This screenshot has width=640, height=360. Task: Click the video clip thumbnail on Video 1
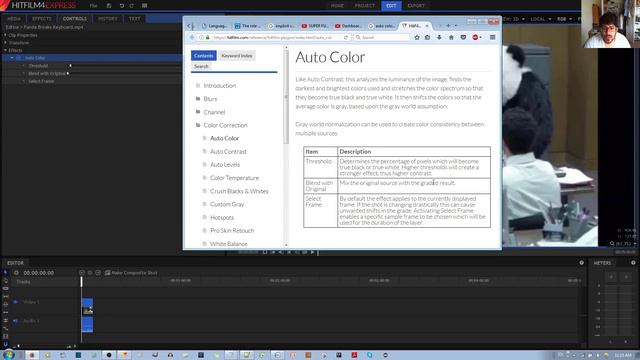[x=87, y=310]
